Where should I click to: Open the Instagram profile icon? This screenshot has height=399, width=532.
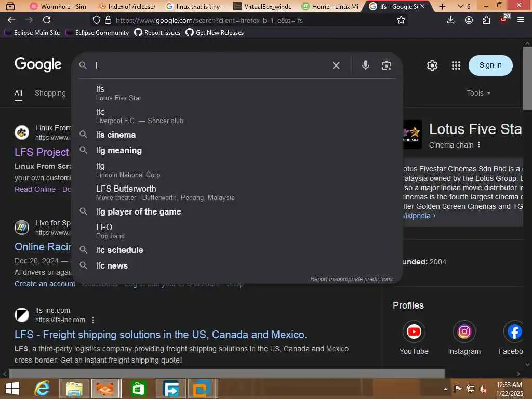tap(464, 331)
